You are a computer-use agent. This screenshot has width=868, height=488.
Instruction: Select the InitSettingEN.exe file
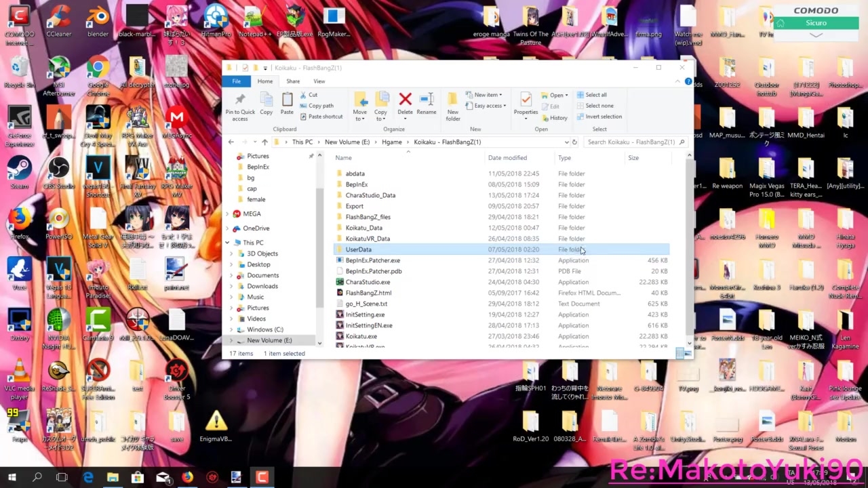coord(369,325)
